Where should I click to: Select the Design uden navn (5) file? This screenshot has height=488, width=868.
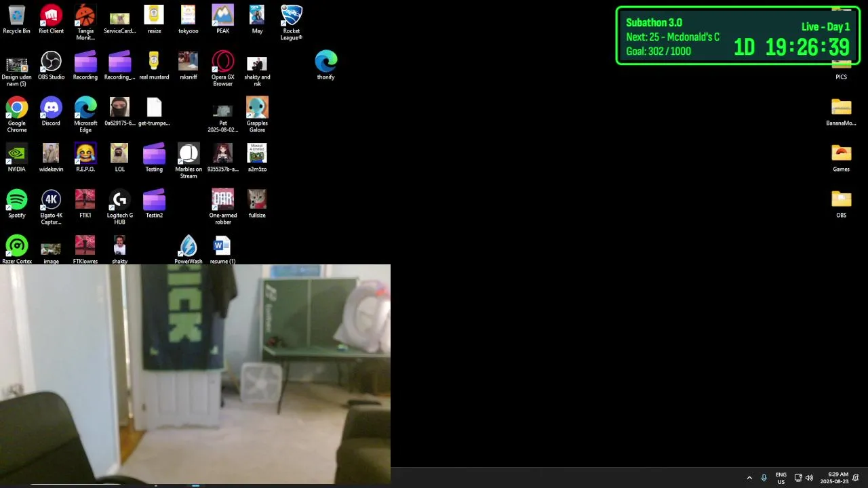(17, 68)
